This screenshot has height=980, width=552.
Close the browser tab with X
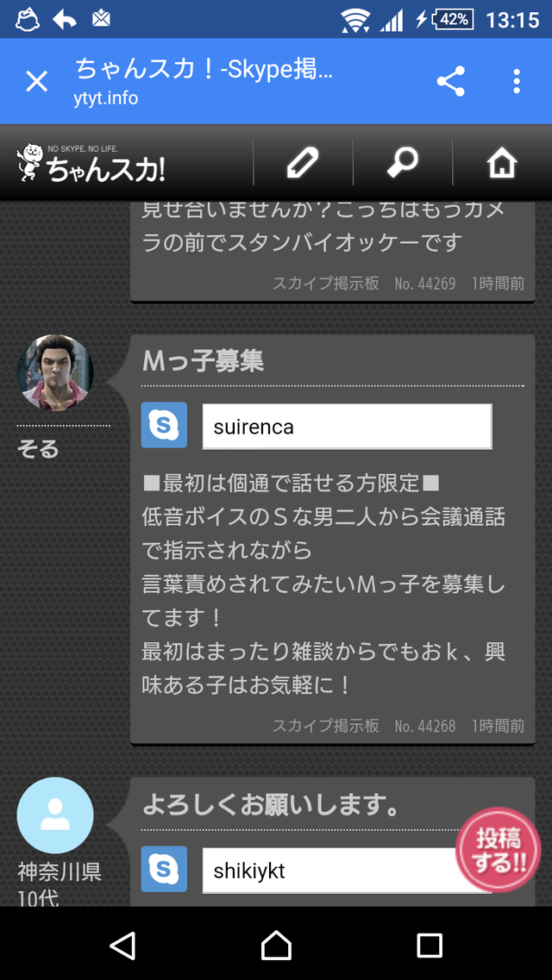(x=36, y=82)
